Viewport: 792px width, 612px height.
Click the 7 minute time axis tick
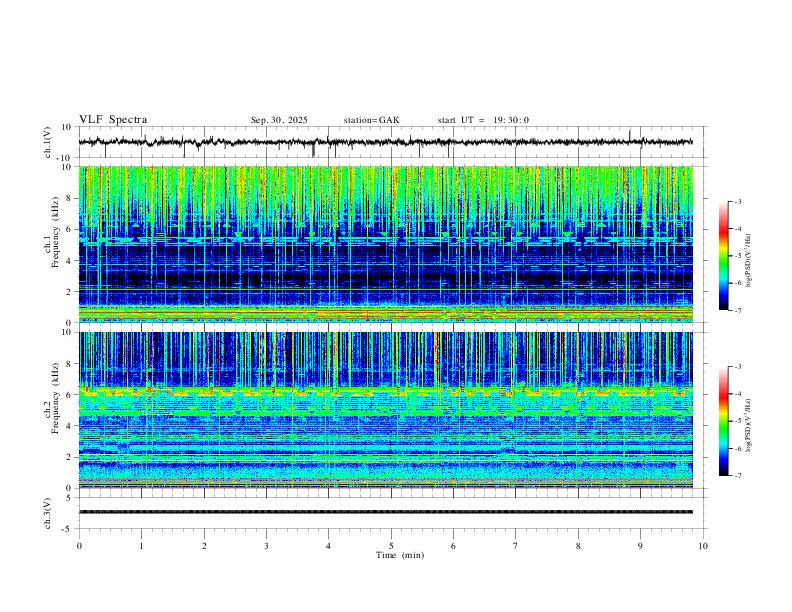(516, 546)
